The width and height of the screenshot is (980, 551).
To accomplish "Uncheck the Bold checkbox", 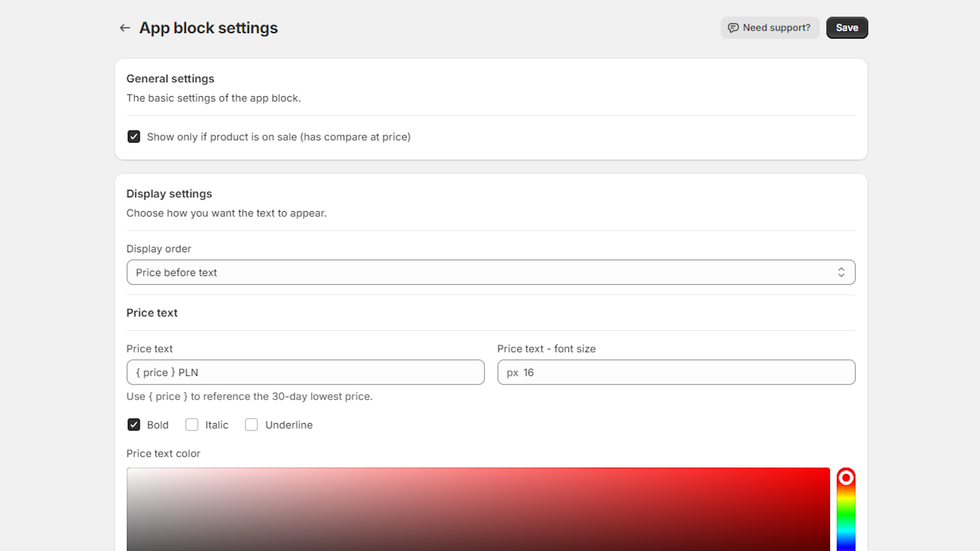I will point(134,425).
